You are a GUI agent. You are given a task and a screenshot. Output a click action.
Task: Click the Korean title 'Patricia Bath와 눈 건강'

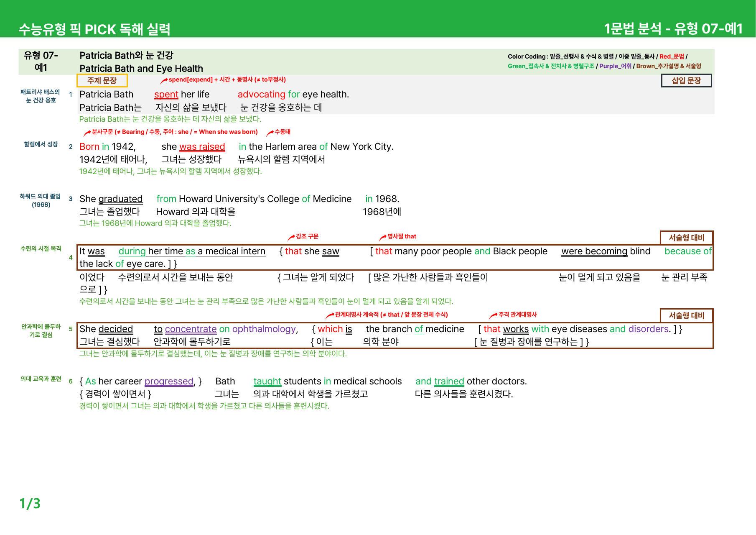click(x=126, y=56)
